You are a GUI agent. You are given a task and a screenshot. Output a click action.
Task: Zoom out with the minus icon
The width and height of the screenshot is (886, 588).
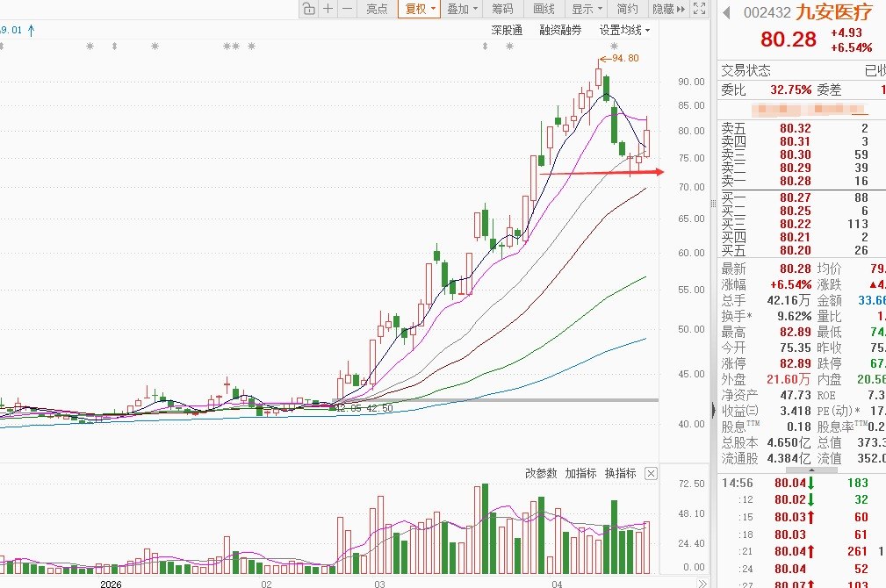(x=348, y=9)
